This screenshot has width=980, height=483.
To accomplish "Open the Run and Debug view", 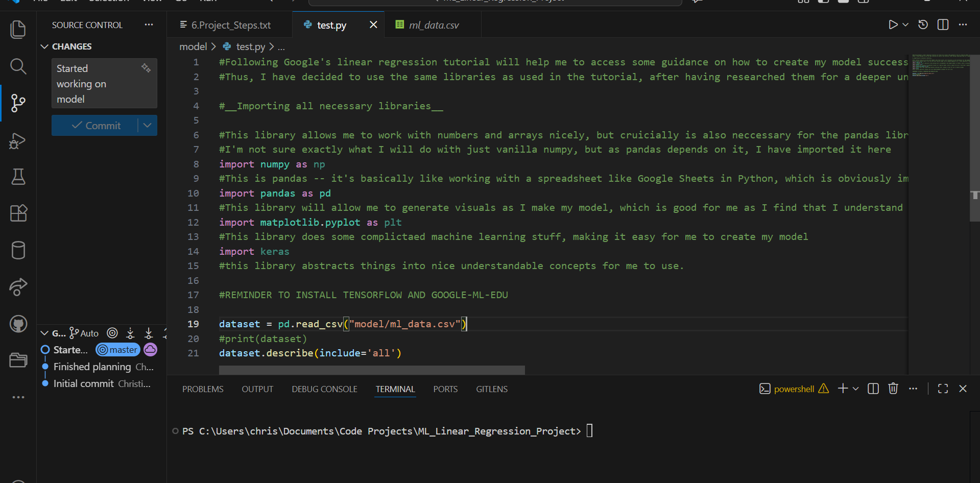I will click(x=18, y=140).
